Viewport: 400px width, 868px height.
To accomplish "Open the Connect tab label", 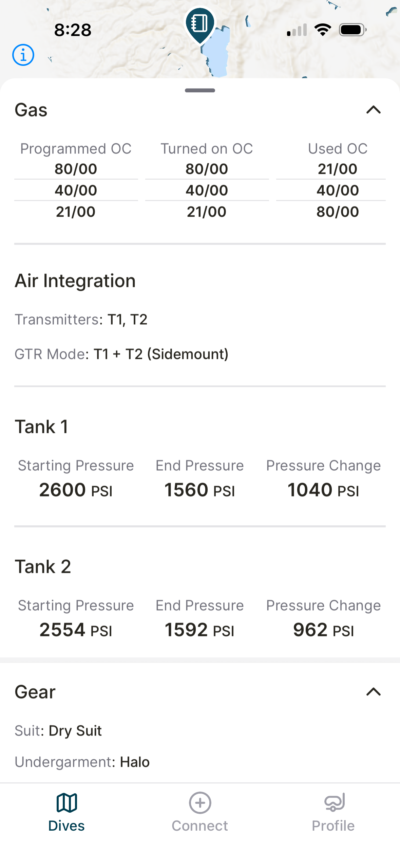I will [x=200, y=826].
